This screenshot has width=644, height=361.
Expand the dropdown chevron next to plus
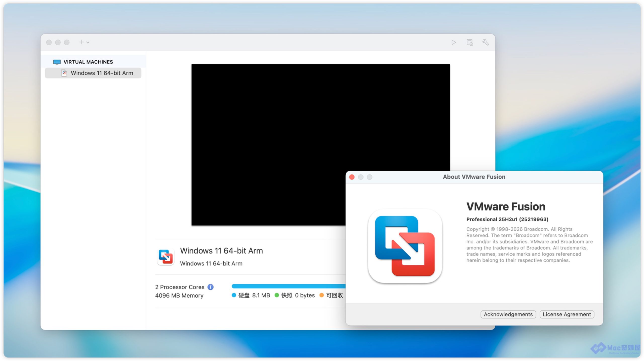[x=88, y=43]
